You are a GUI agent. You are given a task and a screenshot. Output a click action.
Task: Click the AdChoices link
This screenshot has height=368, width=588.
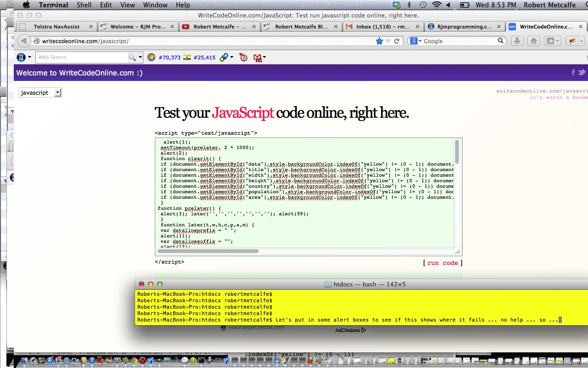(351, 330)
